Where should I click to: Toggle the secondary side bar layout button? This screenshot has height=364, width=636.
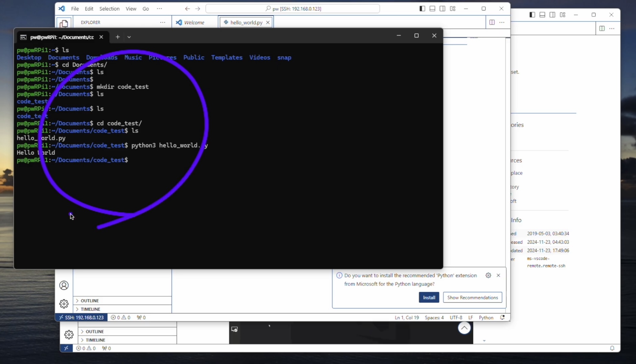pos(442,9)
